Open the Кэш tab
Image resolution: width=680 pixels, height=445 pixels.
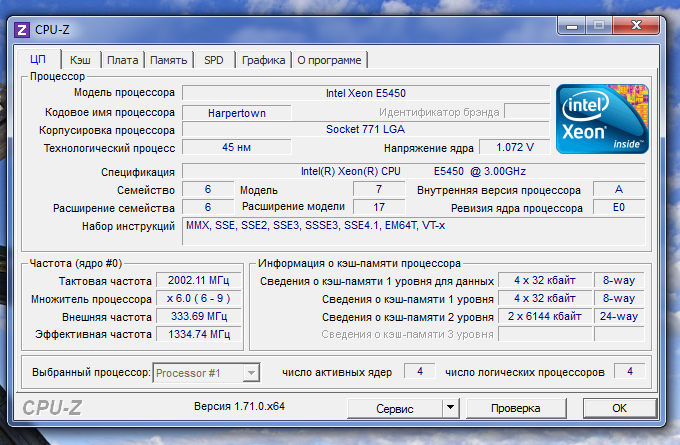coord(81,60)
